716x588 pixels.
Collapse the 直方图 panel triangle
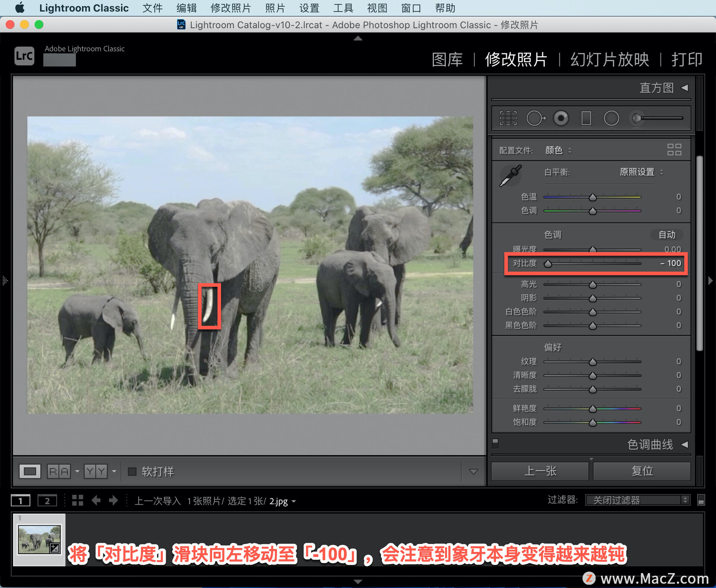[x=685, y=88]
